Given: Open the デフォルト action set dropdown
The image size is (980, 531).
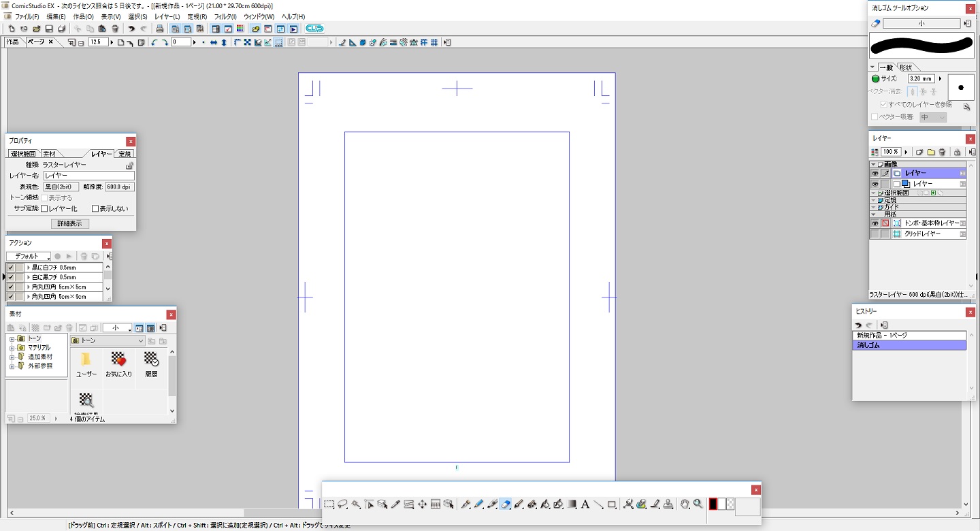Looking at the screenshot, I should tap(33, 257).
